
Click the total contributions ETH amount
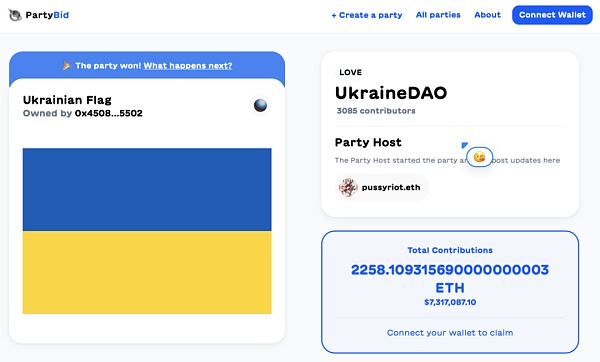[x=450, y=279]
